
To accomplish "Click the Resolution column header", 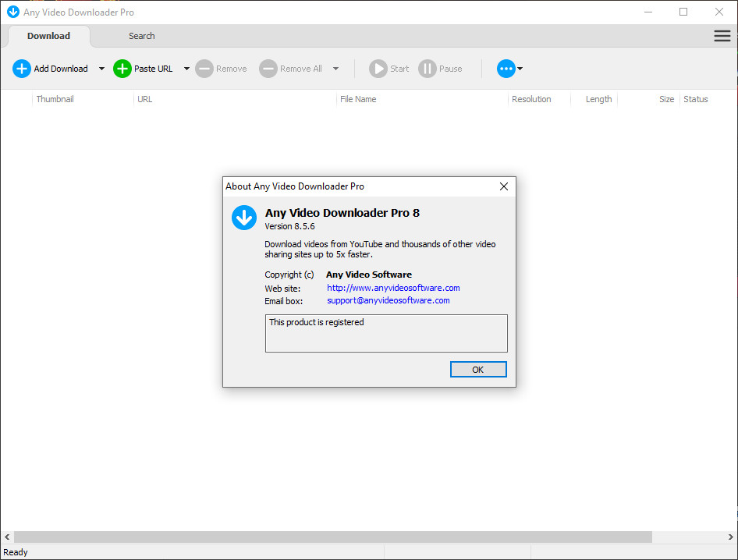I will (531, 99).
